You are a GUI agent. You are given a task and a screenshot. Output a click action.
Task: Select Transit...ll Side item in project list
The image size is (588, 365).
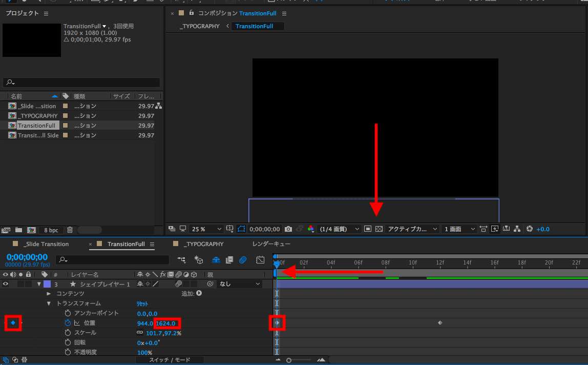click(38, 135)
